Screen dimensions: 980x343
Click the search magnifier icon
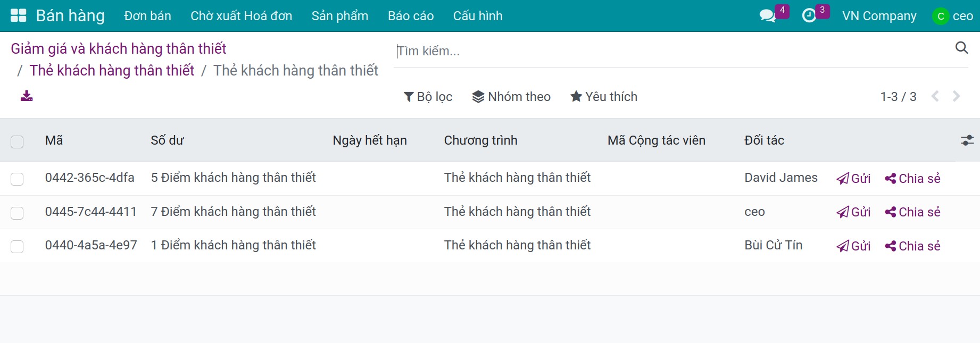(x=961, y=48)
